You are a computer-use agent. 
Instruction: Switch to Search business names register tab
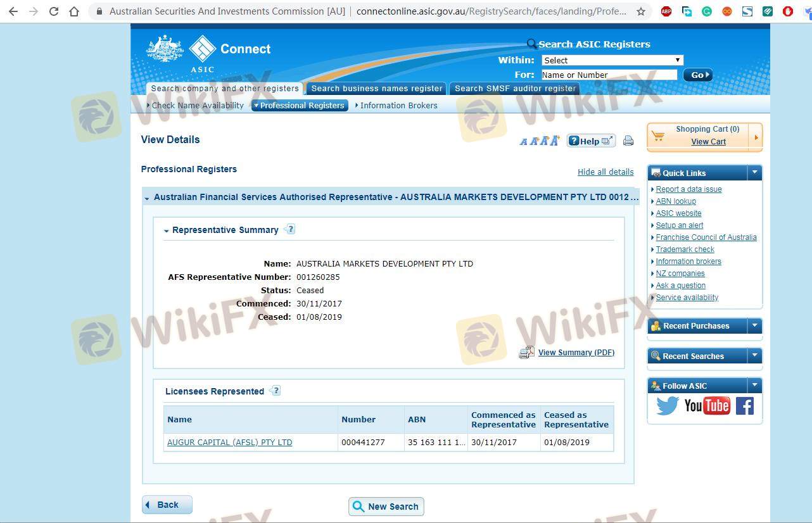coord(377,89)
